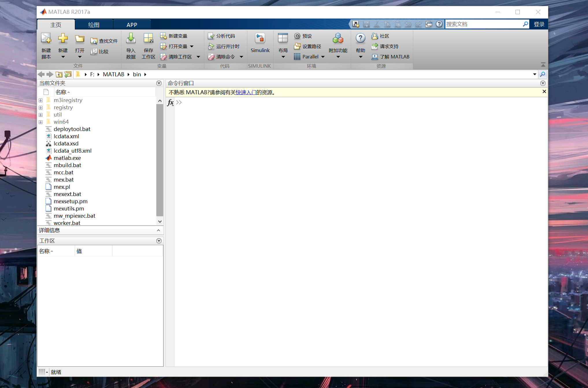Click in the search documentation field
Viewport: 588px width, 388px height.
(483, 24)
